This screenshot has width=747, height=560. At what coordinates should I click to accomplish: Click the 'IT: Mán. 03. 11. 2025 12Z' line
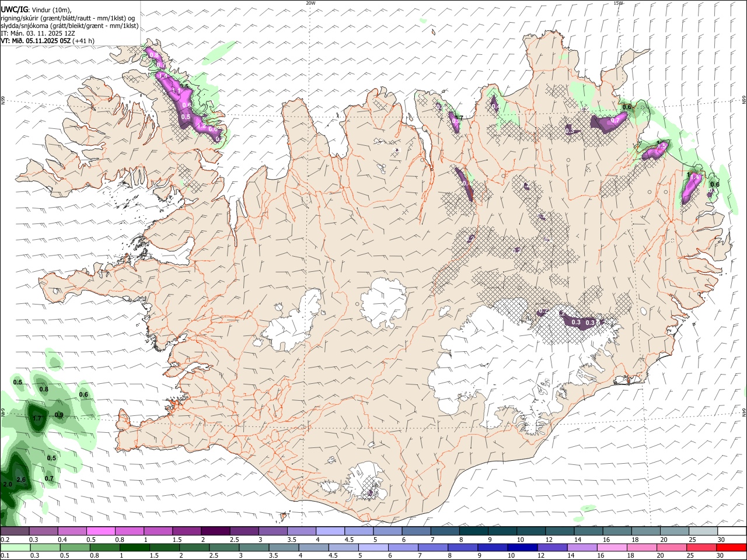click(37, 33)
